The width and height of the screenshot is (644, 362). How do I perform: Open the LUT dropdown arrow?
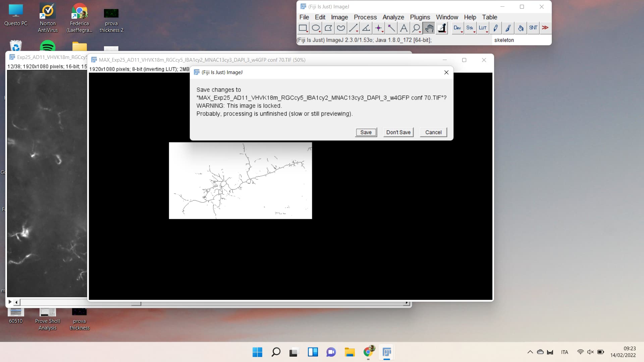[x=487, y=32]
